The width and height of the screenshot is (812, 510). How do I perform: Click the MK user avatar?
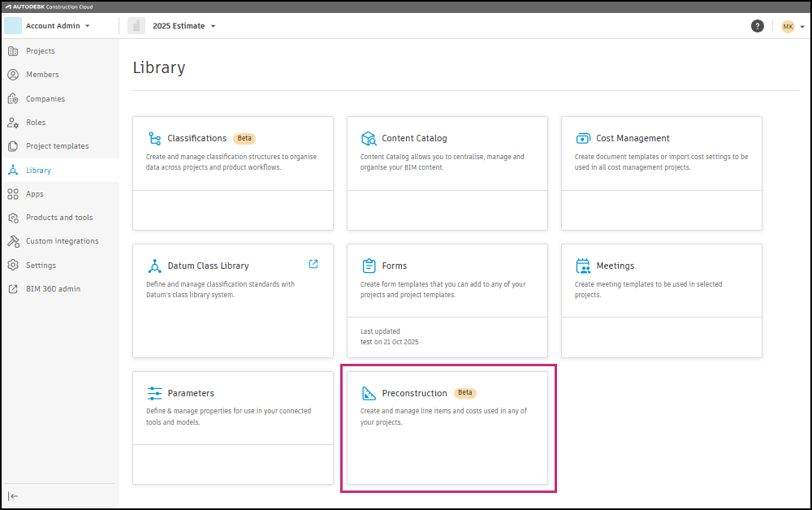tap(788, 27)
